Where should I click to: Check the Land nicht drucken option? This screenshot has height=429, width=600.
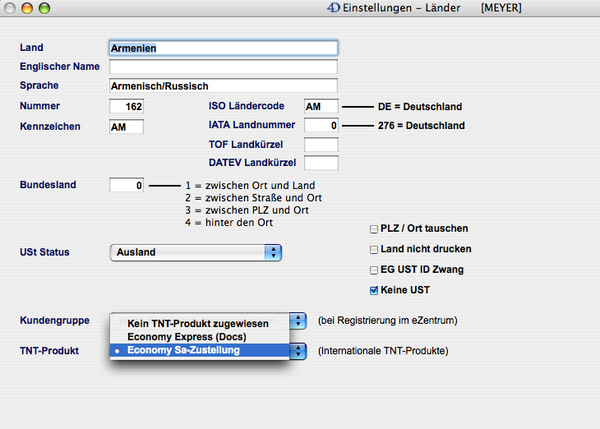(x=374, y=248)
